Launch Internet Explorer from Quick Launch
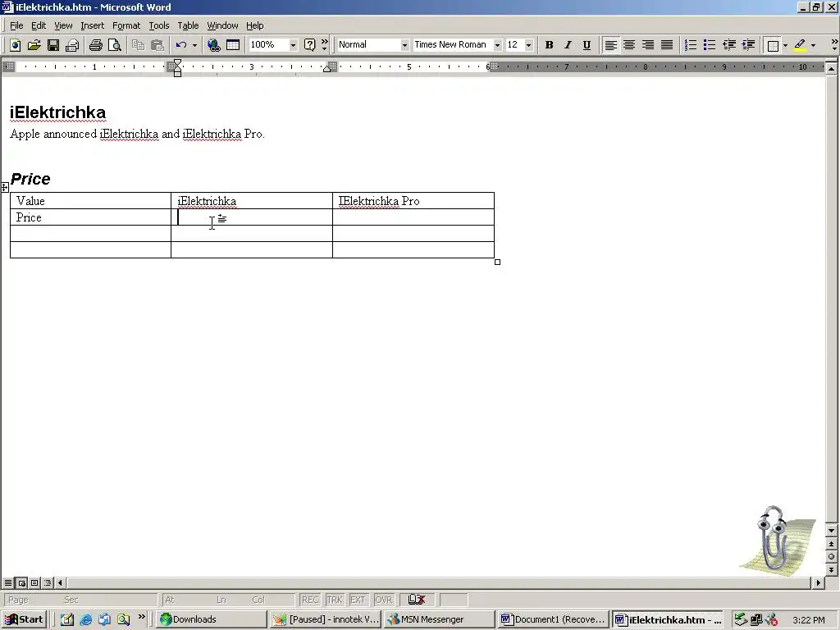840x630 pixels. [85, 620]
